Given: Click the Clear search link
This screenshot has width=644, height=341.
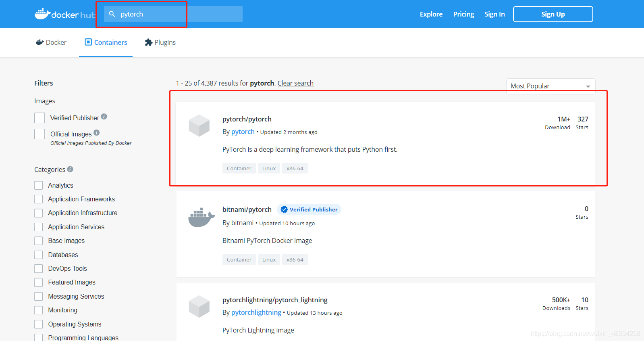Looking at the screenshot, I should (x=295, y=83).
